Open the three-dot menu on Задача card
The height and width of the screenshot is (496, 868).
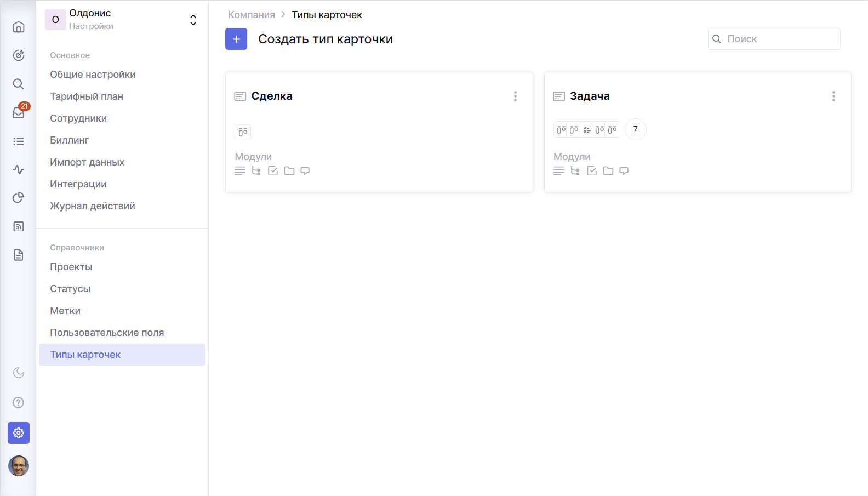coord(833,96)
